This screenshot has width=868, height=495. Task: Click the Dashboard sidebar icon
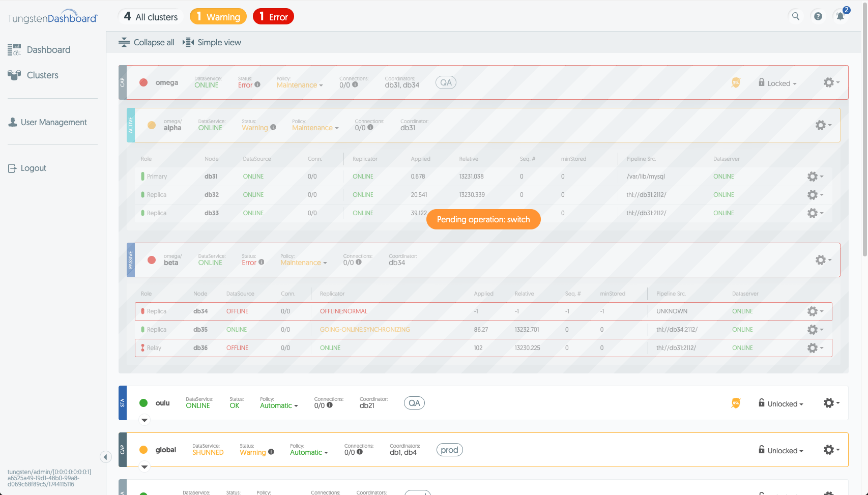tap(14, 50)
